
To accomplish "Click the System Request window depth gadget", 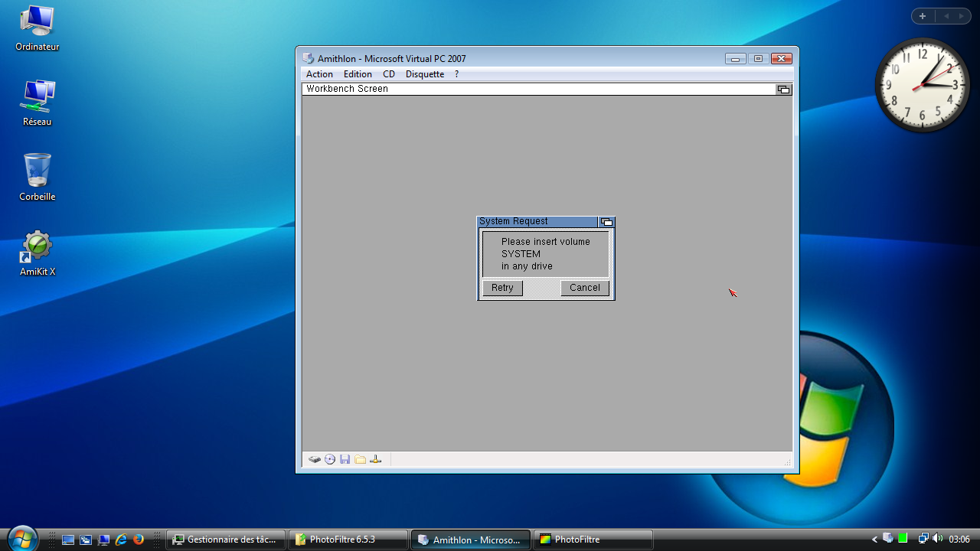I will tap(606, 222).
